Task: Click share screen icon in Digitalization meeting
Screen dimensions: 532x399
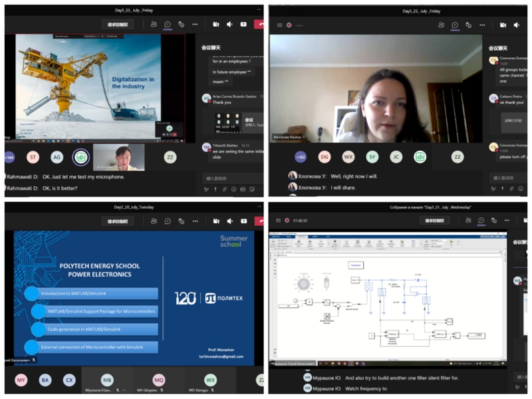Action: point(243,25)
